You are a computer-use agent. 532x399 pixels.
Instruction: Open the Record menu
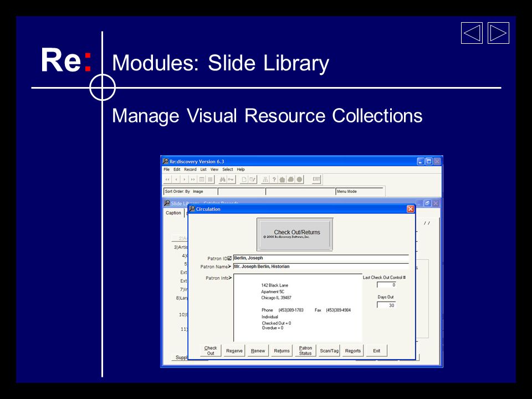pyautogui.click(x=190, y=170)
